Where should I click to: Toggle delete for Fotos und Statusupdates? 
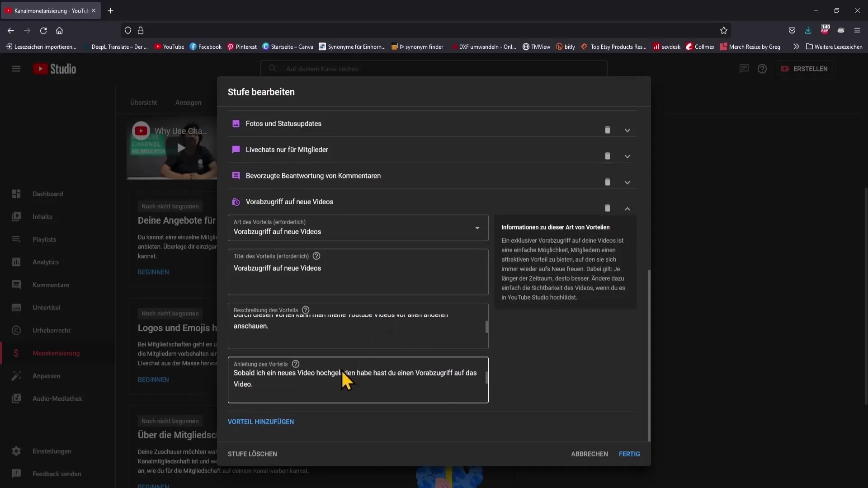point(608,129)
